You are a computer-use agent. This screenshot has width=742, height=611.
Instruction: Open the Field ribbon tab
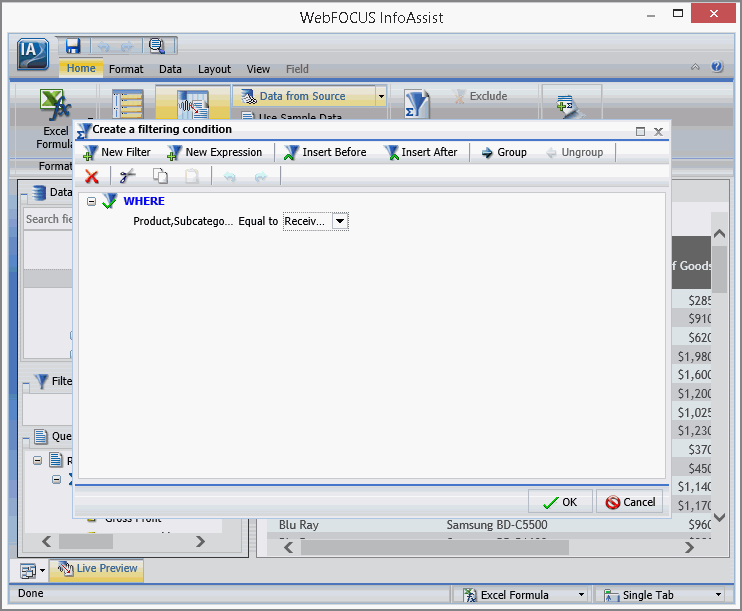(297, 69)
